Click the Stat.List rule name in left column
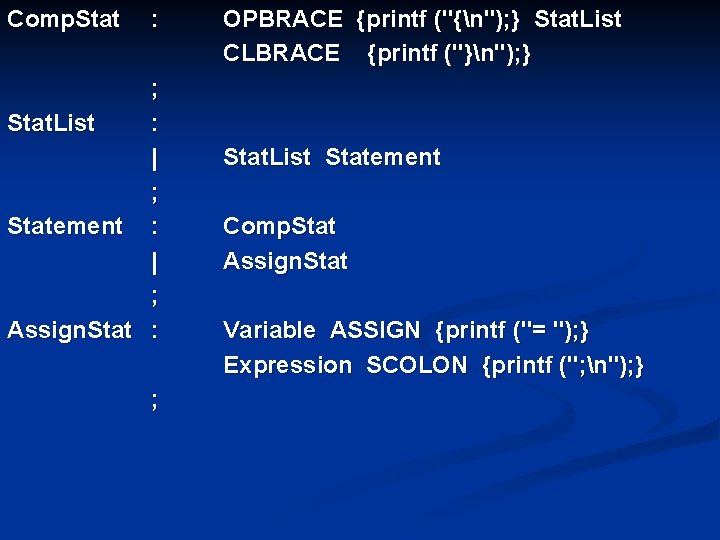Screen dimensions: 720x540 point(51,123)
